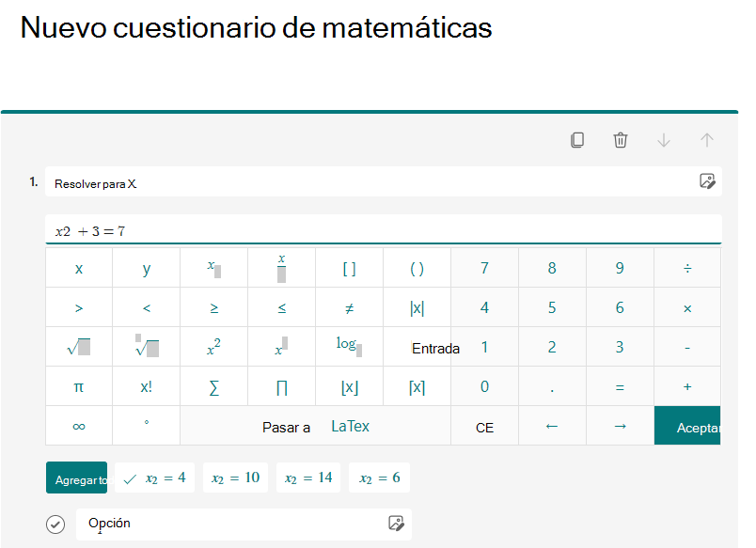Insert the x variable key
The image size is (756, 548).
click(x=79, y=268)
